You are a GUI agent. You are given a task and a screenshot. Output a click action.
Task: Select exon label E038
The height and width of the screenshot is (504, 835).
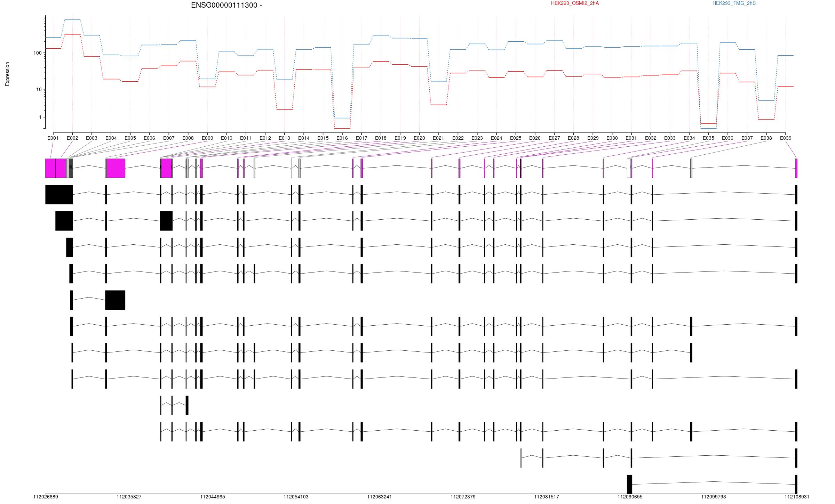[x=766, y=138]
